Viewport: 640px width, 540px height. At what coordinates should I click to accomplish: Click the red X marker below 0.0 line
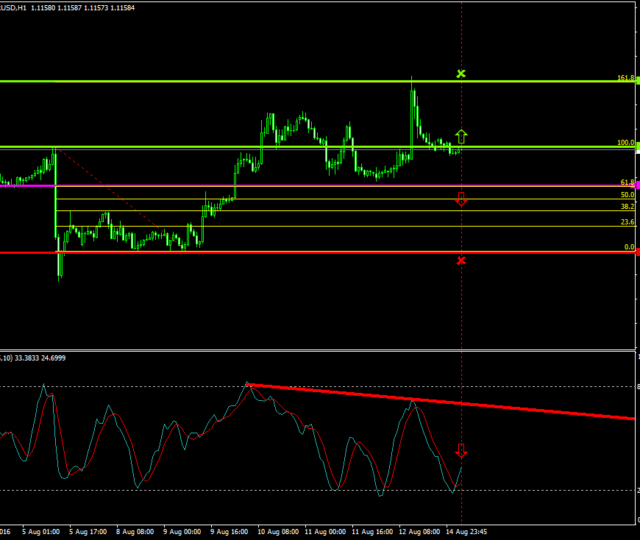point(461,261)
